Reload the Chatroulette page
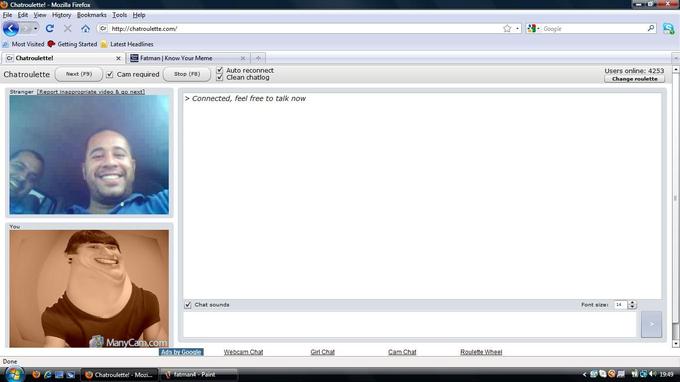Screen dimensions: 680x382 (49, 29)
